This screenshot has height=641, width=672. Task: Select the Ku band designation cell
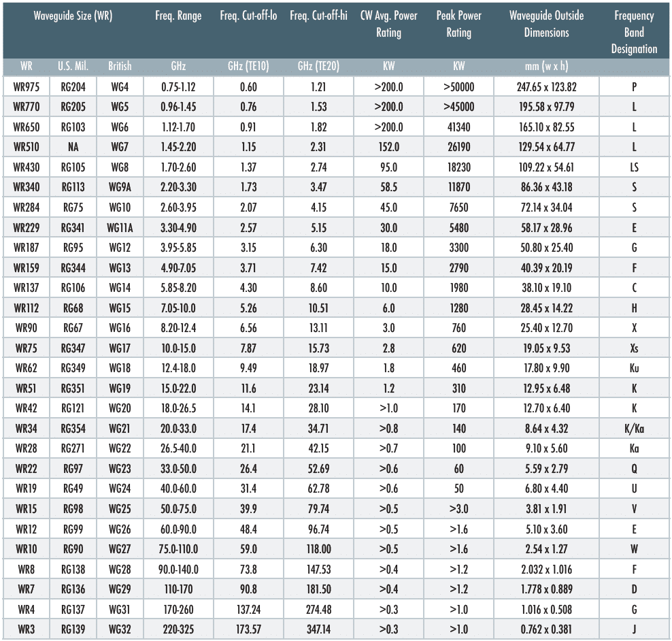[633, 368]
